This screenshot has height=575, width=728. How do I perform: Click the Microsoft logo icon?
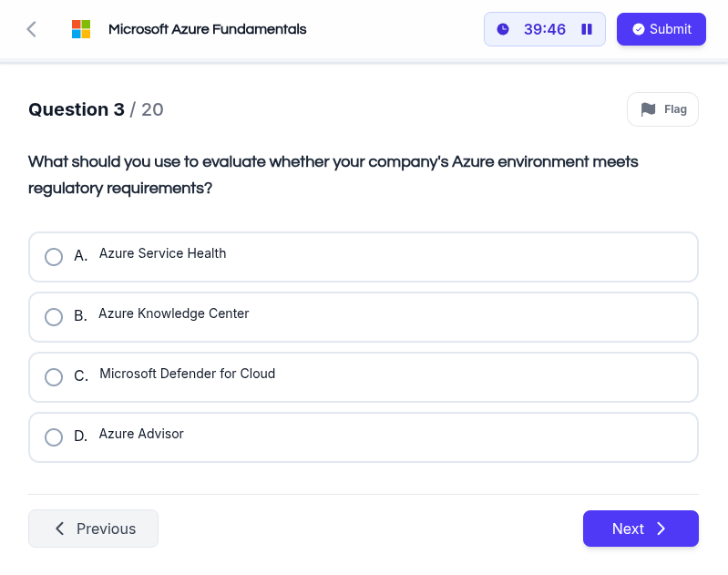pyautogui.click(x=81, y=29)
